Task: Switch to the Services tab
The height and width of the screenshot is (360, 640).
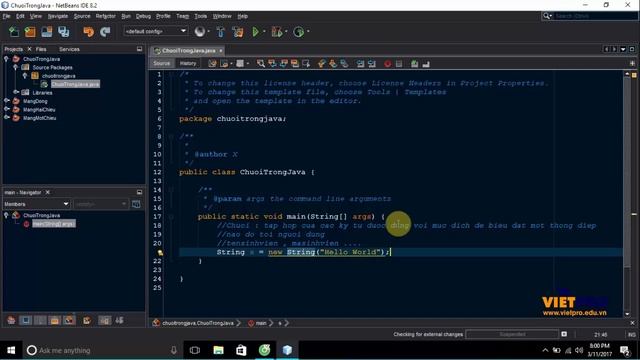Action: tap(69, 49)
